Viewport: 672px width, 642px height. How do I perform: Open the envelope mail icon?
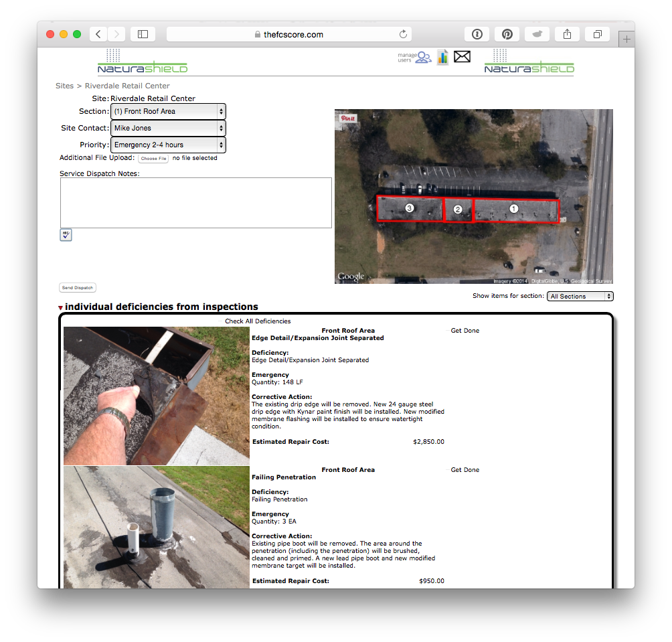point(462,57)
